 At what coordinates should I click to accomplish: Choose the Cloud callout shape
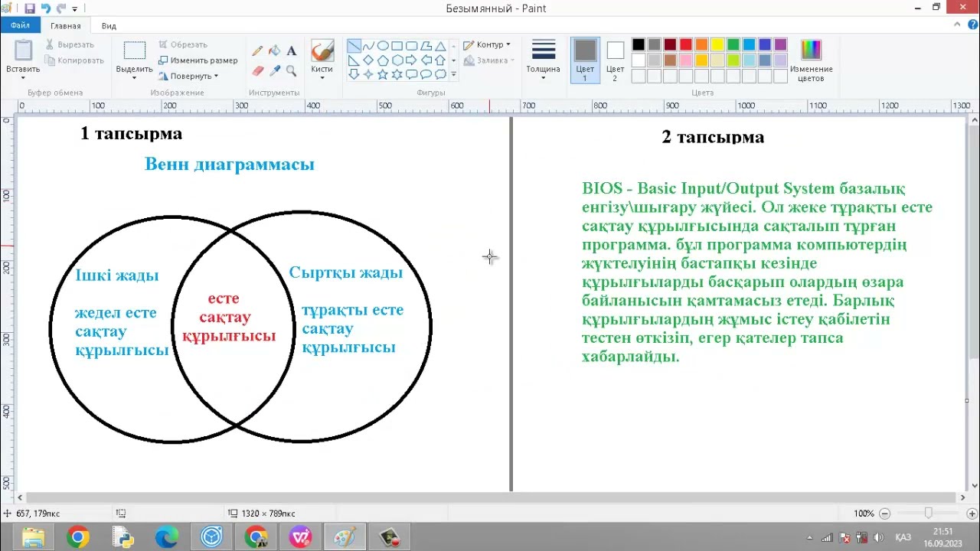coord(441,75)
